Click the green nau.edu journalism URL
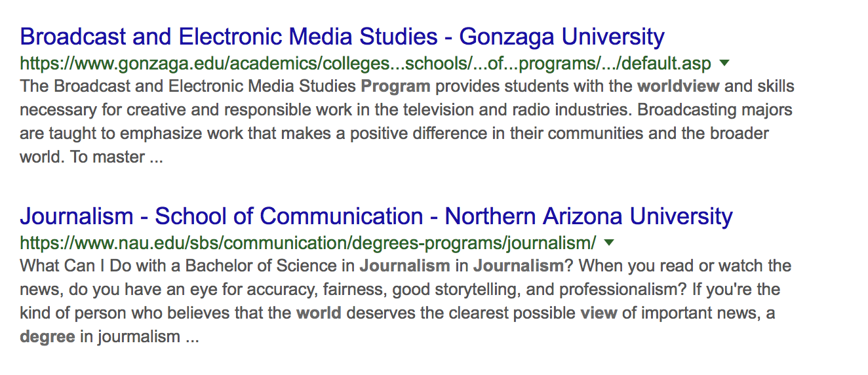 coord(307,243)
